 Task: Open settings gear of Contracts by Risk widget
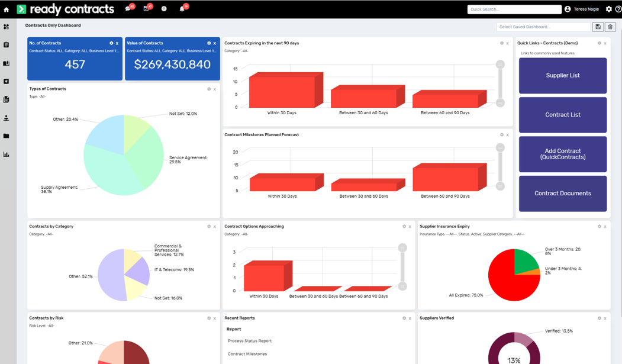[209, 318]
